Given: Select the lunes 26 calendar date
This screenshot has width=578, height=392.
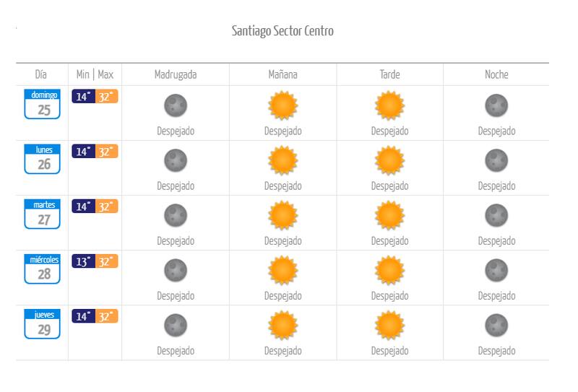Looking at the screenshot, I should pos(42,160).
